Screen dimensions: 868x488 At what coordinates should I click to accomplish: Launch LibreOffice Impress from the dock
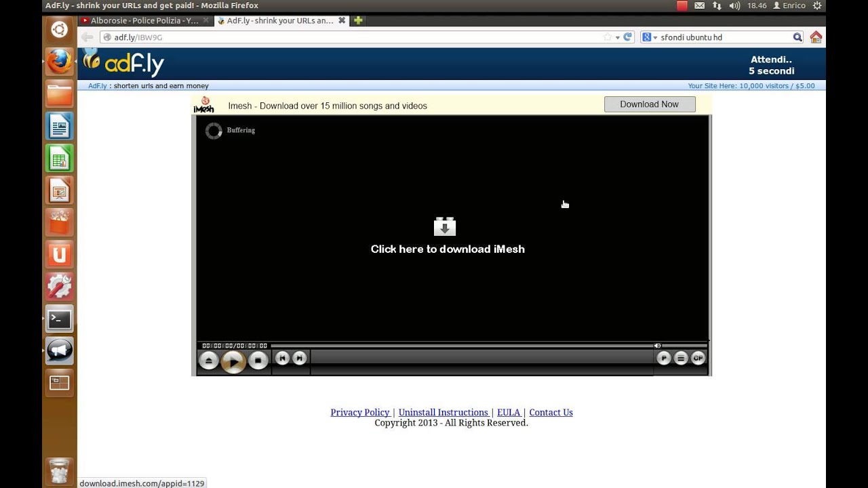click(x=59, y=190)
